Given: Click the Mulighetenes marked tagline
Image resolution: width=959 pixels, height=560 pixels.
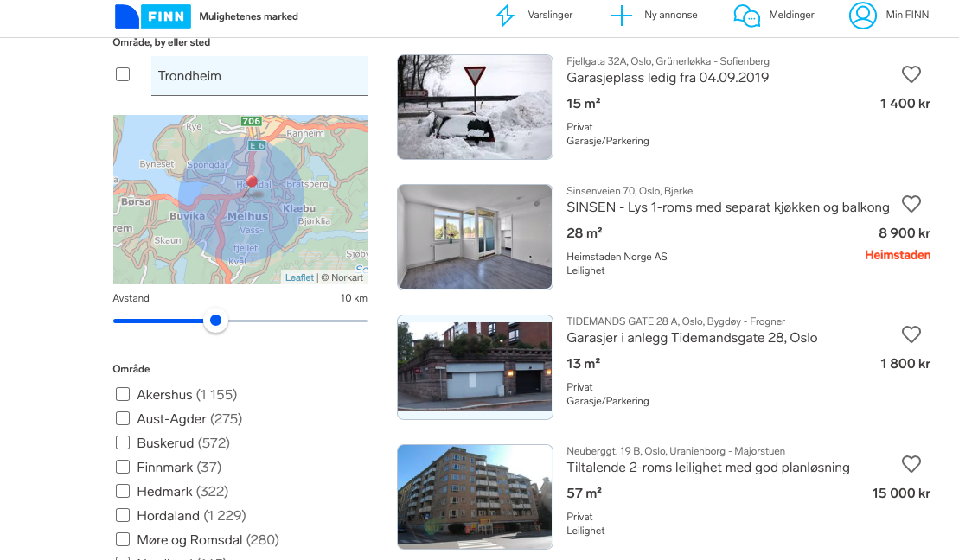Looking at the screenshot, I should pyautogui.click(x=248, y=16).
